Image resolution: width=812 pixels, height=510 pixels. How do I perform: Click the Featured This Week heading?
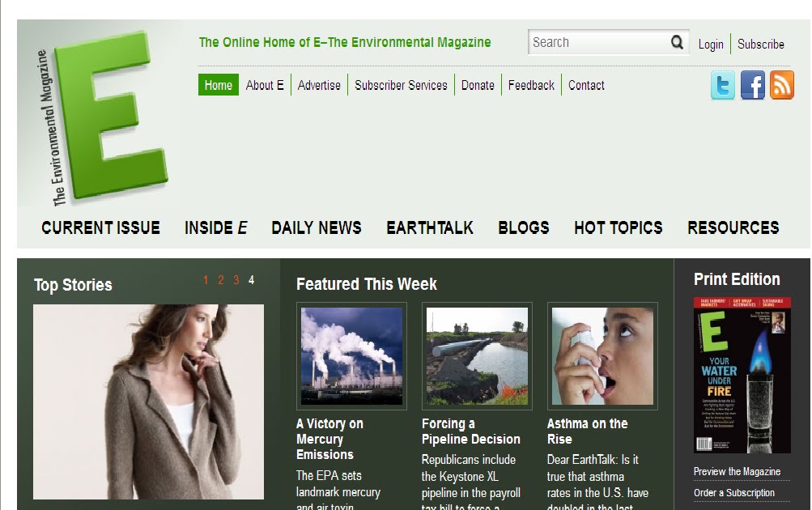tap(367, 284)
